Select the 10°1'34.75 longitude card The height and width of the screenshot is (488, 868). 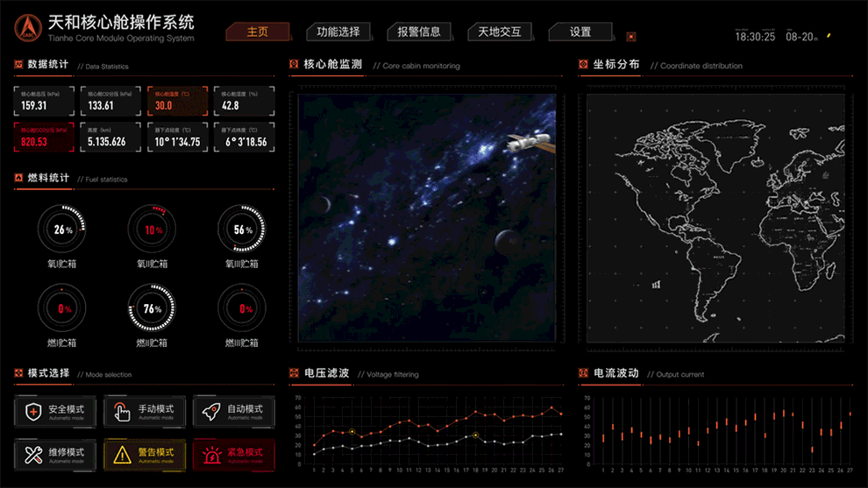[178, 137]
